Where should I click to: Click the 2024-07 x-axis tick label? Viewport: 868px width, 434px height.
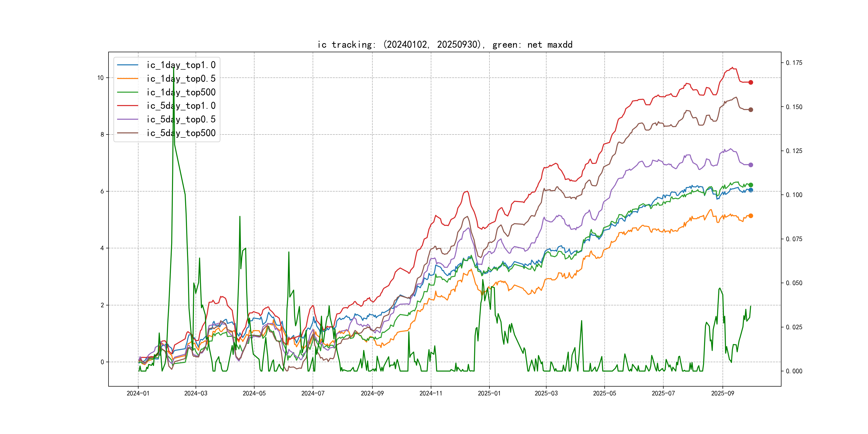[313, 393]
